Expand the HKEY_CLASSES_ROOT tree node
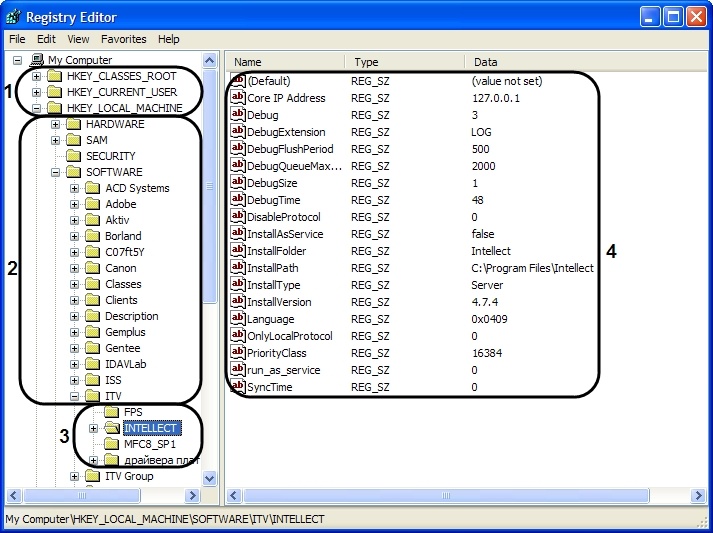 tap(37, 76)
